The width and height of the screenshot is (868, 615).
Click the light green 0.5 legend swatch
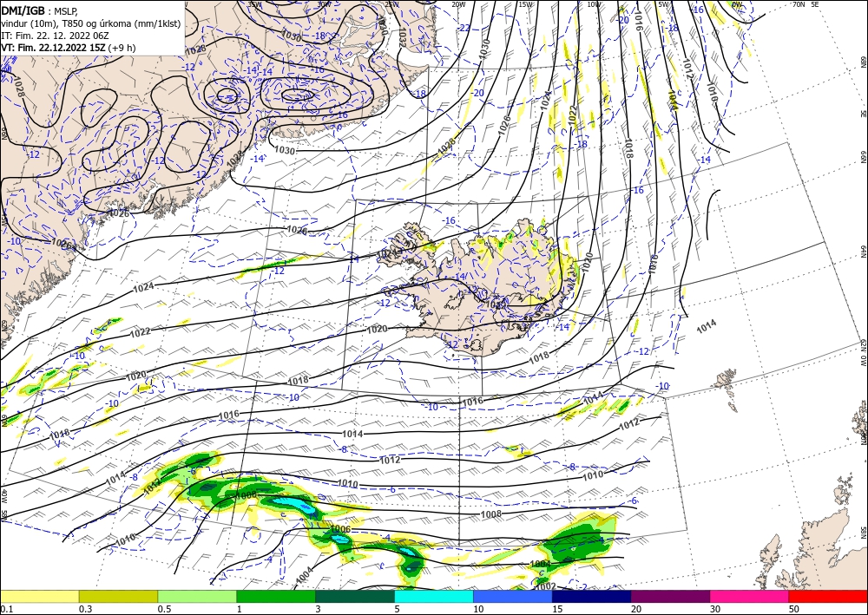(197, 596)
